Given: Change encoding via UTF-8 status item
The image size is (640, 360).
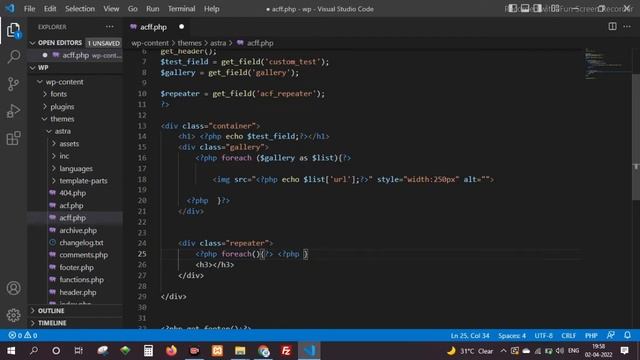Looking at the screenshot, I should (543, 336).
